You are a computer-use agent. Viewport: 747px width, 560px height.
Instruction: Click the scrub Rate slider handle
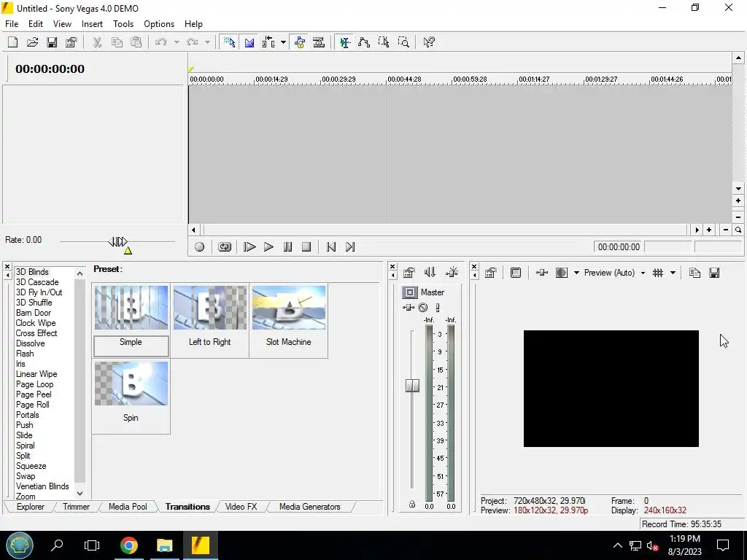(117, 242)
